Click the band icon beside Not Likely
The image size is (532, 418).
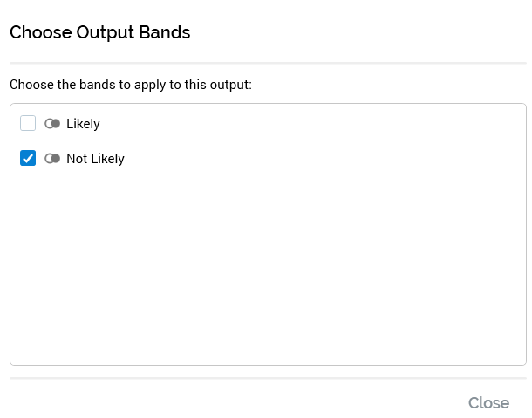[x=52, y=159]
